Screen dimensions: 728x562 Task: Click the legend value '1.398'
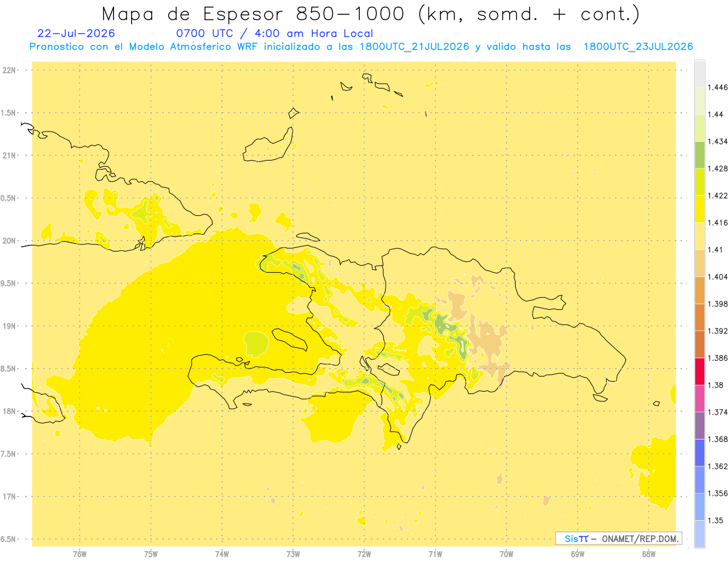coord(719,304)
